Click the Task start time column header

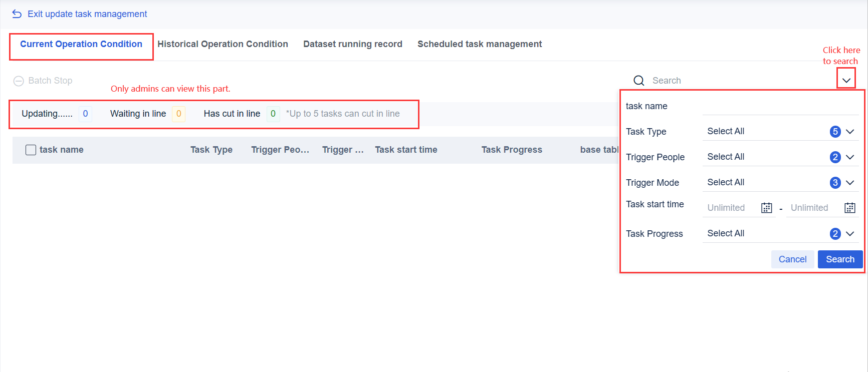pyautogui.click(x=406, y=150)
